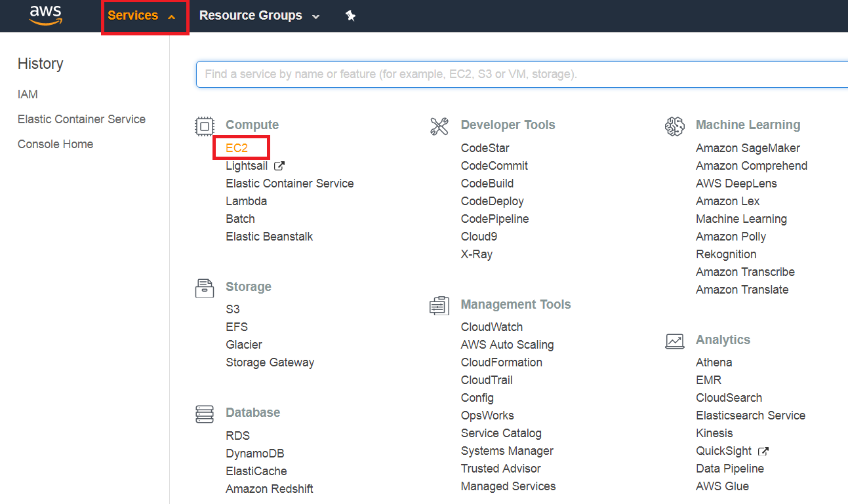Expand the Resource Groups dropdown
Image resolution: width=848 pixels, height=504 pixels.
click(x=314, y=16)
